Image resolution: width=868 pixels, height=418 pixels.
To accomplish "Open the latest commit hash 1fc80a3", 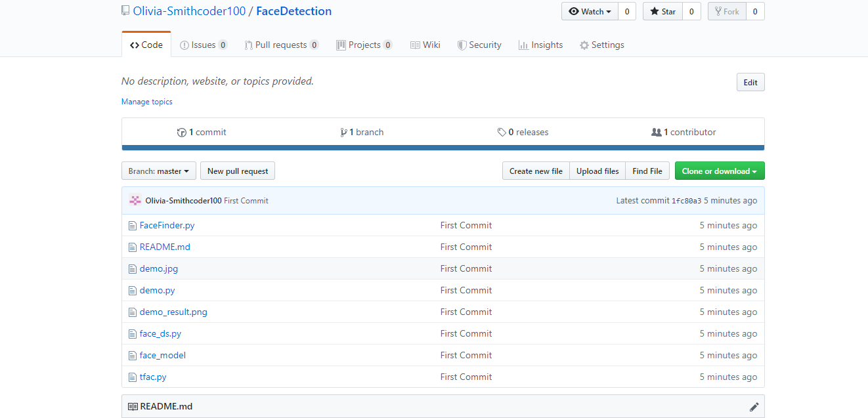I will [686, 201].
